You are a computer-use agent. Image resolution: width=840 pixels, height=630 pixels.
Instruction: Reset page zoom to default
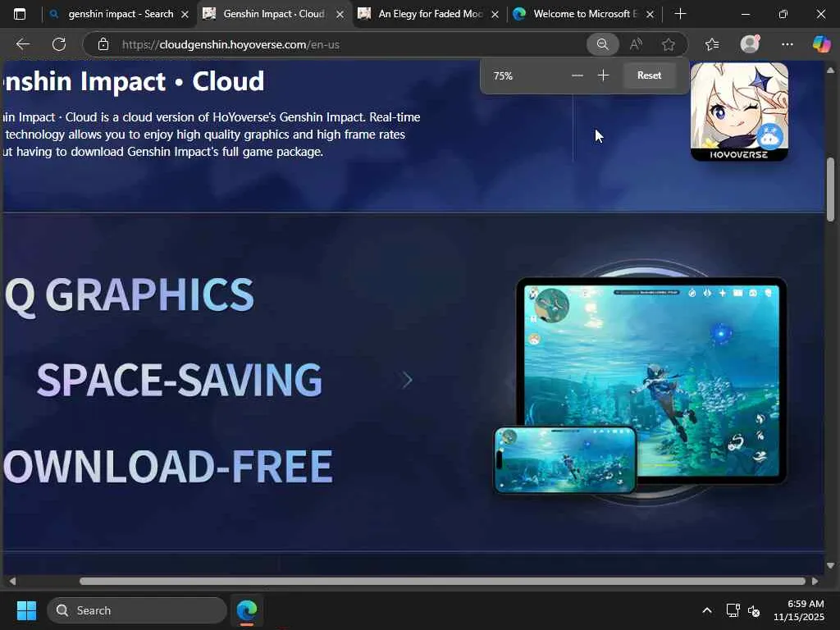point(649,75)
